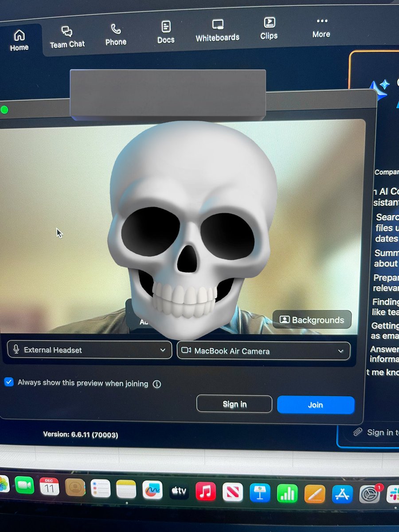Open FaceTime from the Dock
The image size is (399, 532).
pyautogui.click(x=24, y=485)
